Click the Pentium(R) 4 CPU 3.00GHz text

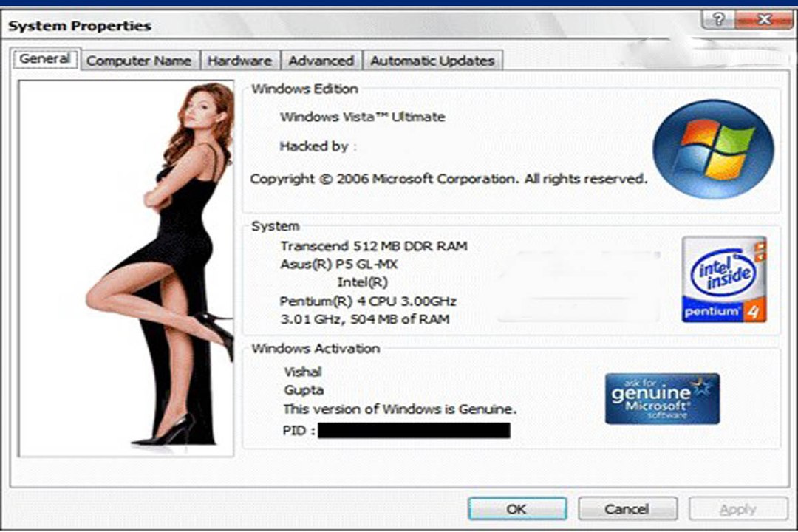pyautogui.click(x=368, y=301)
